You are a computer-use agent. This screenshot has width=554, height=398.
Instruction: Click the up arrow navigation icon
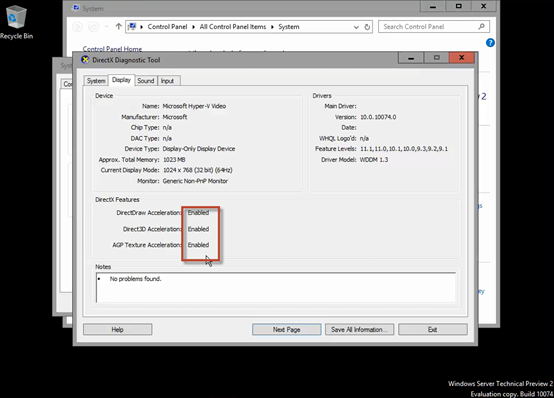pyautogui.click(x=118, y=27)
